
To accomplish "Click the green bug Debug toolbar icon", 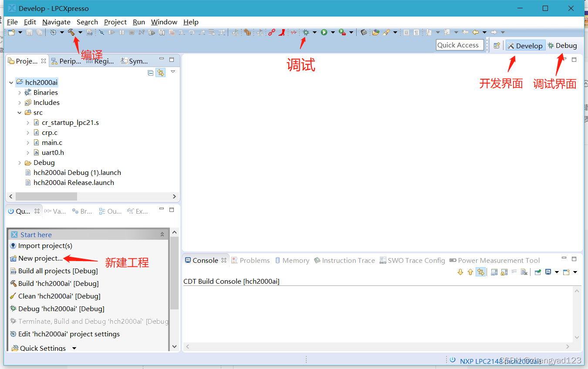I will click(x=306, y=32).
